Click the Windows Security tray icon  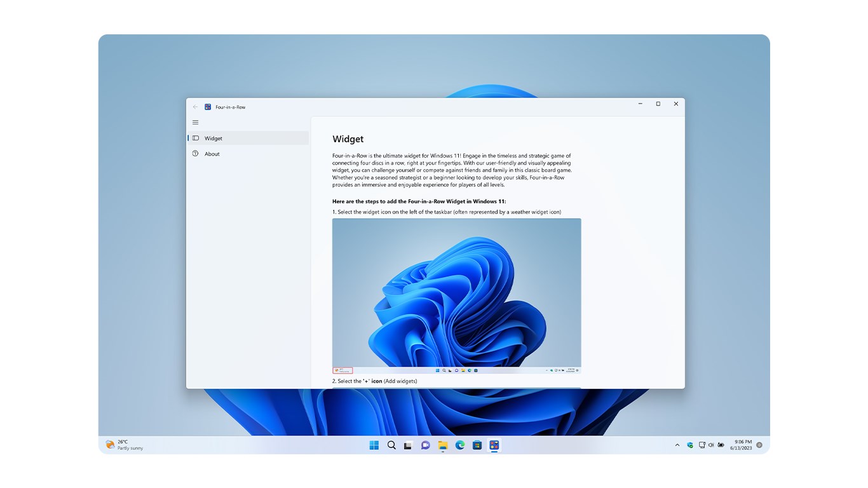[x=690, y=445]
